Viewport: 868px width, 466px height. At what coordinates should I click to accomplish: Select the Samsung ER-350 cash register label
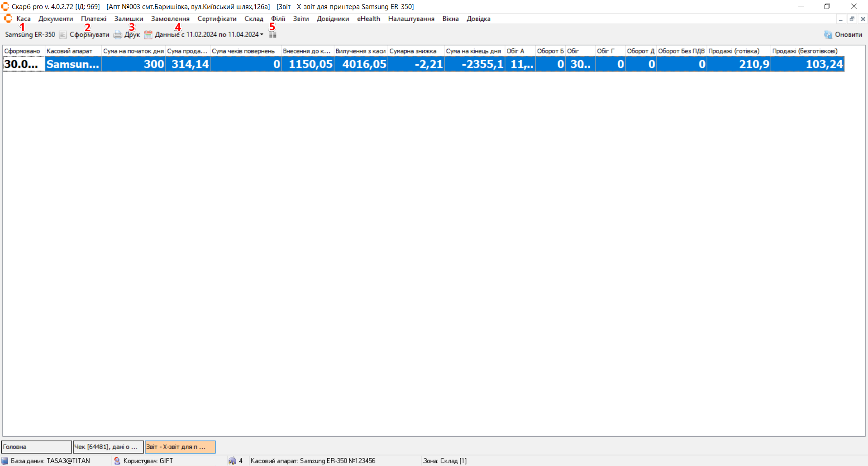30,35
